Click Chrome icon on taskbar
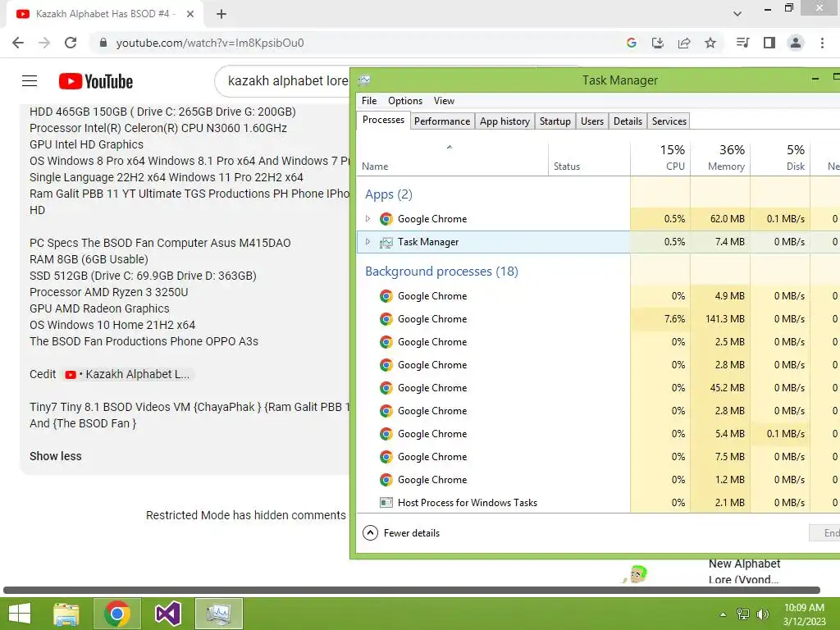This screenshot has width=840, height=630. pyautogui.click(x=117, y=614)
